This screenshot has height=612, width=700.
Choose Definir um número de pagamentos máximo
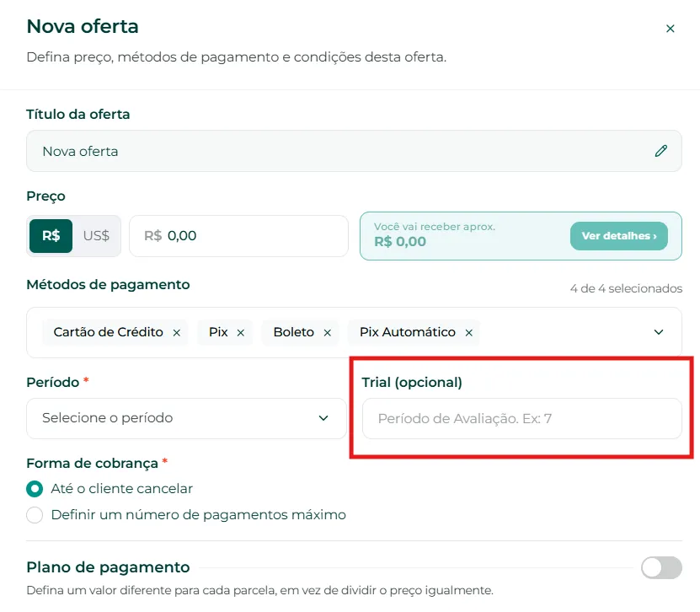tap(35, 515)
